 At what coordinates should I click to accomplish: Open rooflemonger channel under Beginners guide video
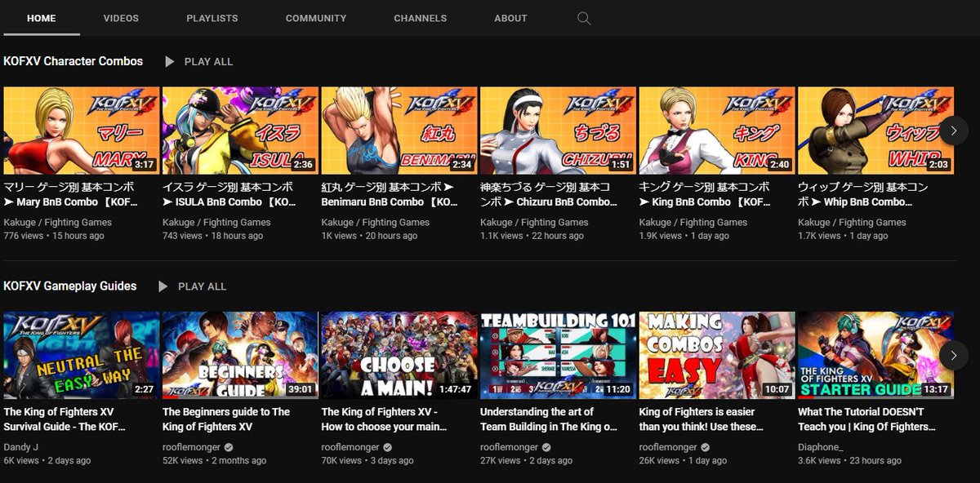(192, 447)
